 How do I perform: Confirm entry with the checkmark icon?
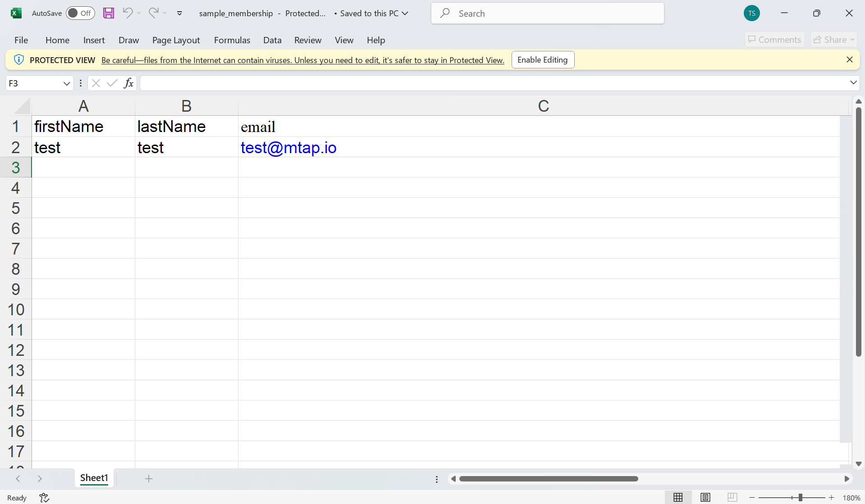coord(112,83)
